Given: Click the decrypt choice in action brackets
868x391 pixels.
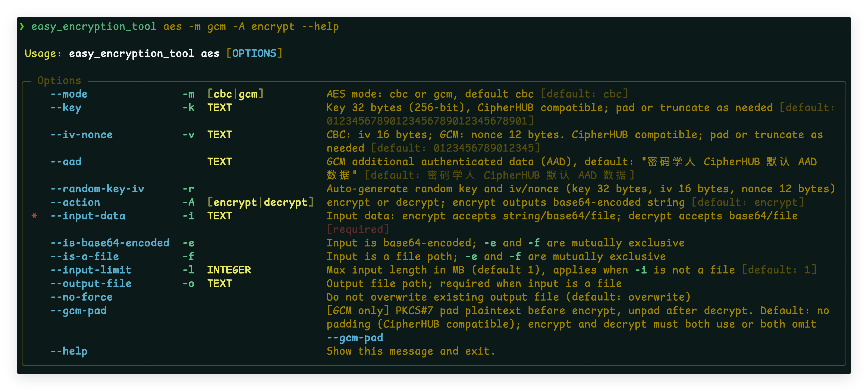Looking at the screenshot, I should [285, 202].
